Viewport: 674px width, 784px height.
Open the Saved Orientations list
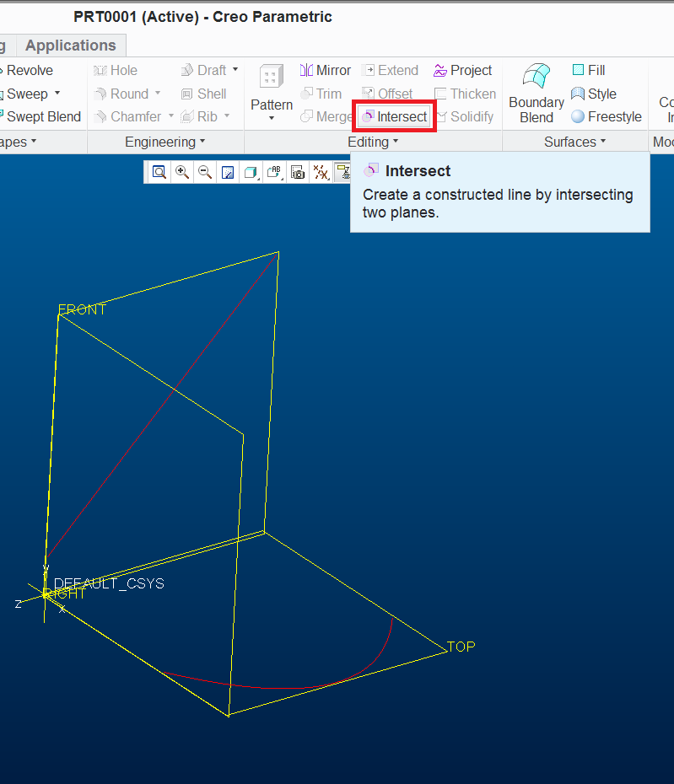273,173
